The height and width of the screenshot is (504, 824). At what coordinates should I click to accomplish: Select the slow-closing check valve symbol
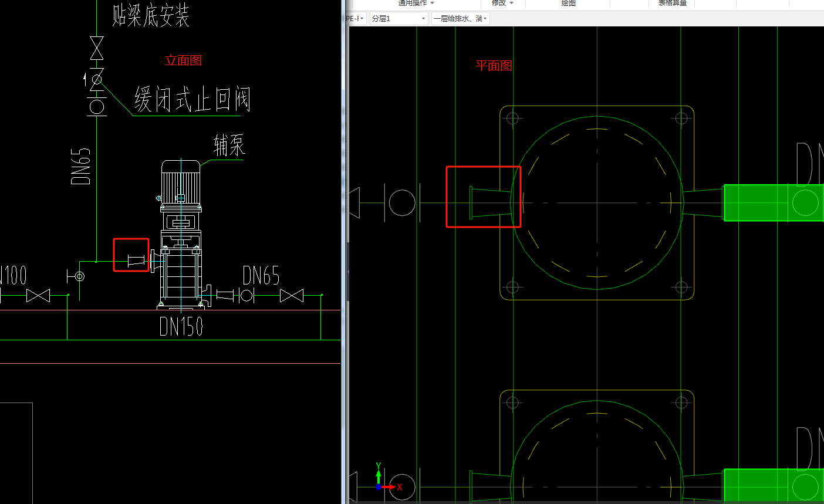[x=96, y=79]
